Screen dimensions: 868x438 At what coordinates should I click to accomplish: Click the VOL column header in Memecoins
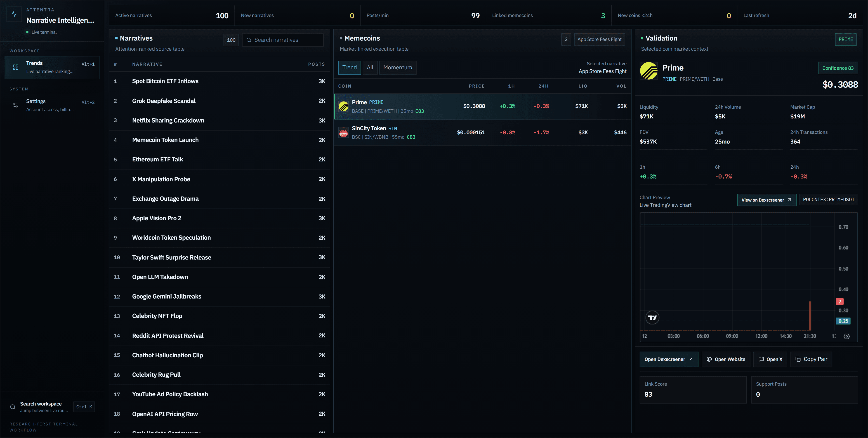coord(621,86)
